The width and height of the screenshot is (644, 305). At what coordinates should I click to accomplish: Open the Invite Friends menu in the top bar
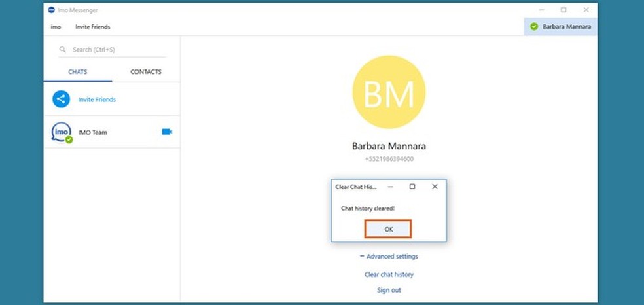pyautogui.click(x=93, y=27)
